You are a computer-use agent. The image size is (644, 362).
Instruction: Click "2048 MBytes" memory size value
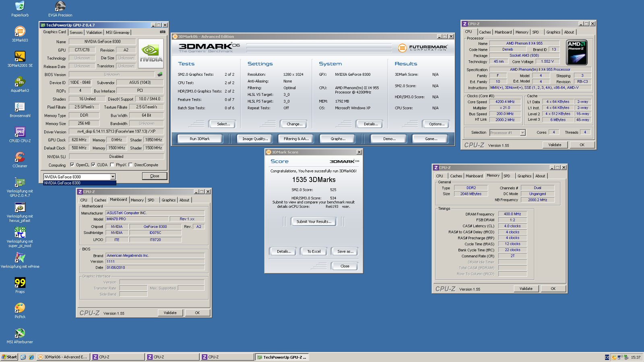tap(471, 194)
